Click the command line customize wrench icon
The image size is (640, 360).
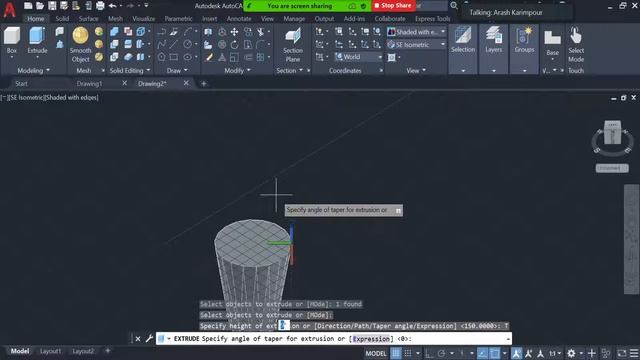pyautogui.click(x=149, y=338)
